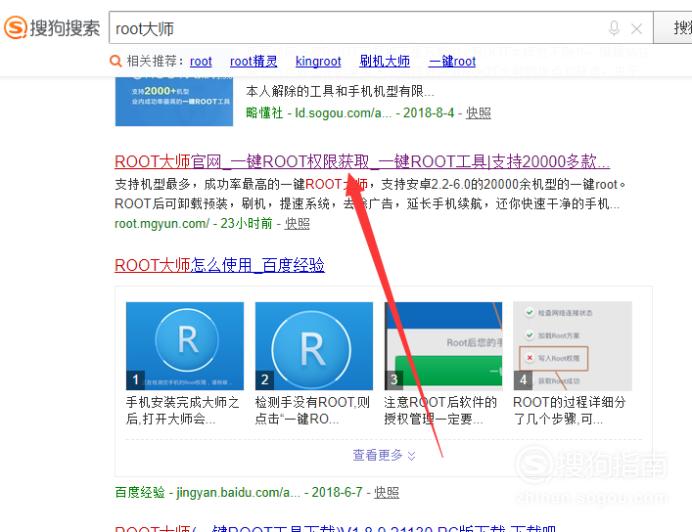Click the root.mgyun.com/ URL text
This screenshot has height=532, width=692.
click(162, 224)
